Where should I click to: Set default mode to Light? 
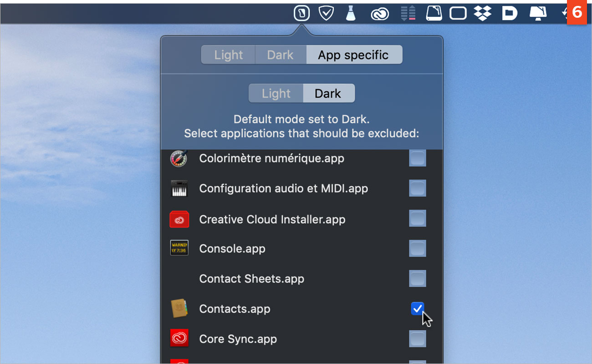[276, 93]
